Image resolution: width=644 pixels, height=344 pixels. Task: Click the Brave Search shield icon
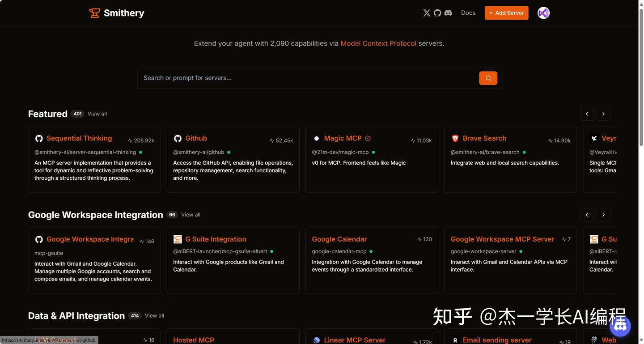pos(455,138)
